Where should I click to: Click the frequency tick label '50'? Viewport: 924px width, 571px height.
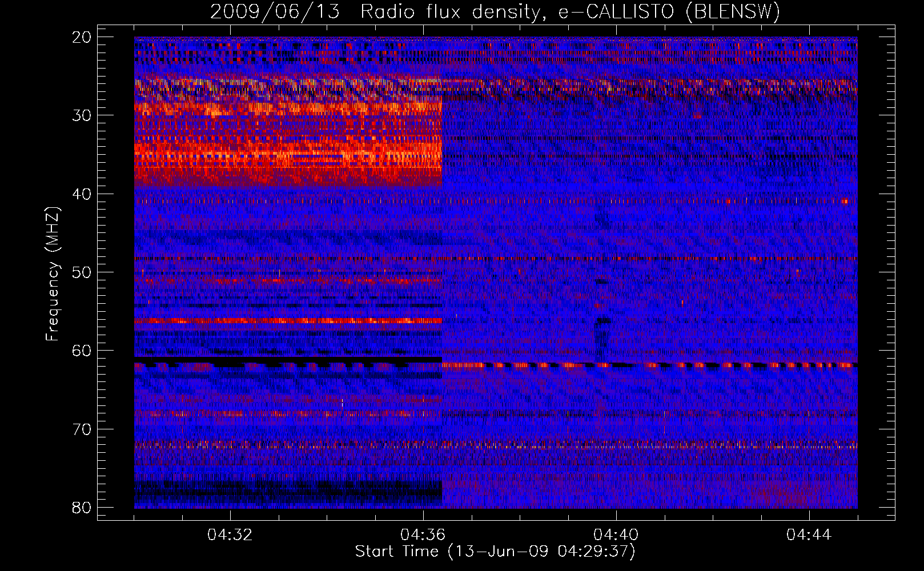(82, 272)
